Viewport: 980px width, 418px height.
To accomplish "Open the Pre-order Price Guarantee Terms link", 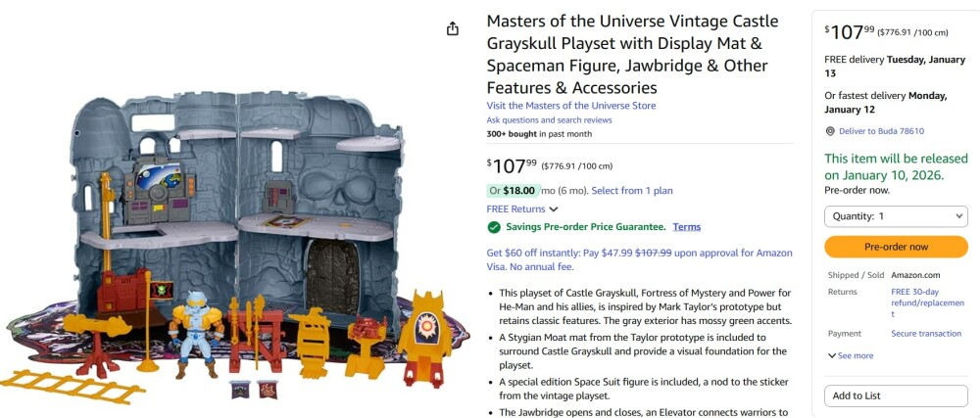I will pos(686,227).
